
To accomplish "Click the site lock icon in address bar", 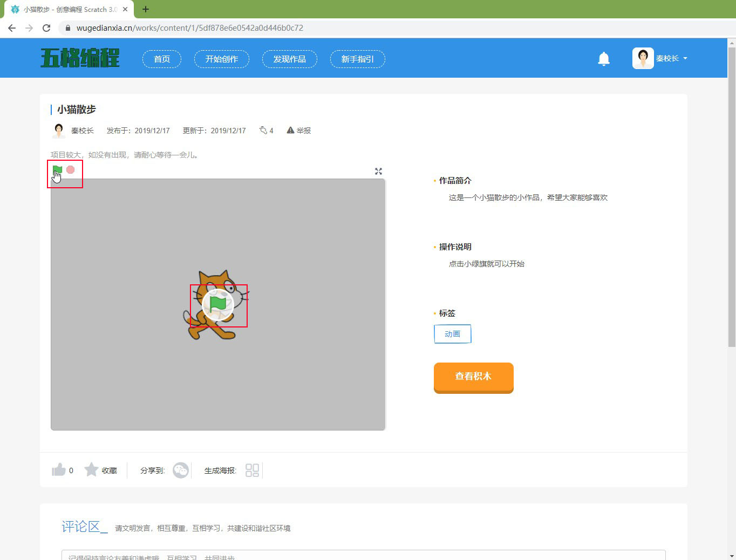I will coord(67,28).
